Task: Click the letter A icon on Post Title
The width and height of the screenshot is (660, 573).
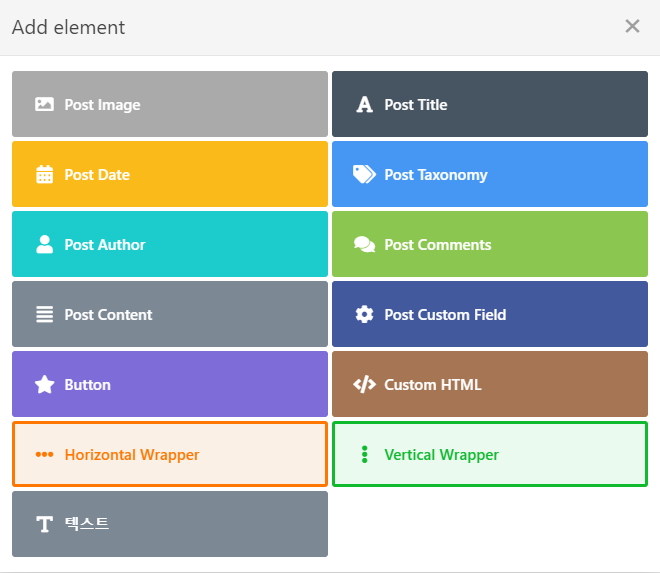Action: tap(364, 104)
